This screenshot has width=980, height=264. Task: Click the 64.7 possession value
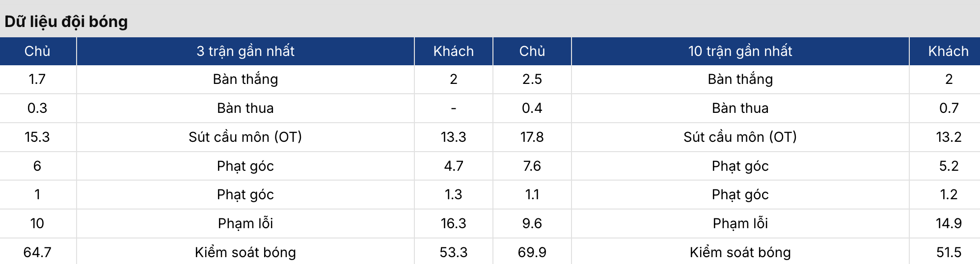click(37, 252)
